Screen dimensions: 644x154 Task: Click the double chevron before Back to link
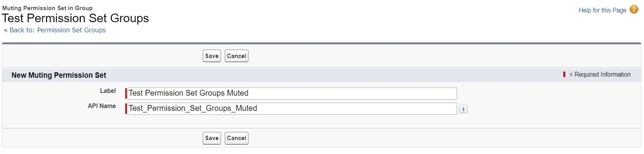[x=6, y=30]
